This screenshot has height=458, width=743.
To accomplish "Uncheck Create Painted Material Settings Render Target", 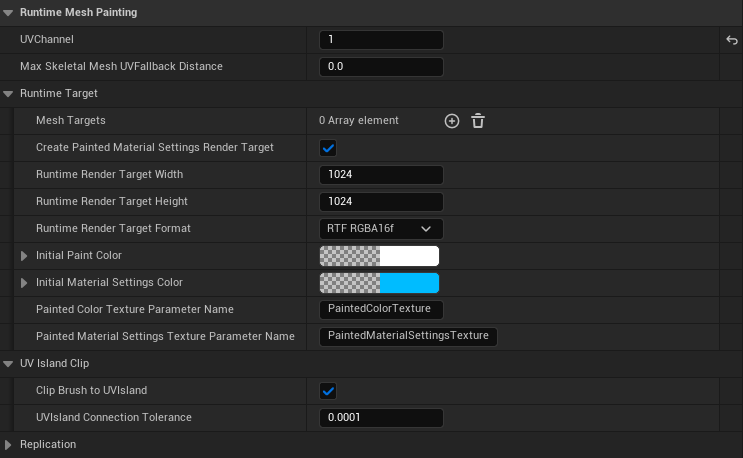I will click(x=328, y=148).
